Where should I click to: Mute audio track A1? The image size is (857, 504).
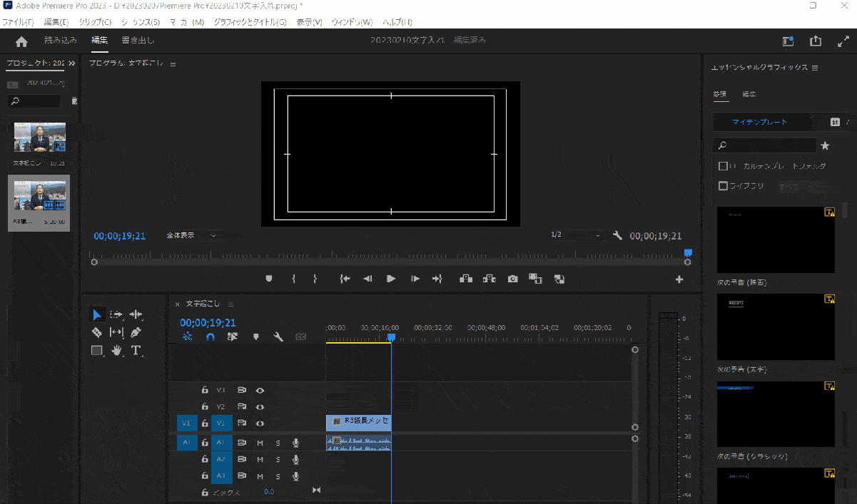pyautogui.click(x=260, y=443)
